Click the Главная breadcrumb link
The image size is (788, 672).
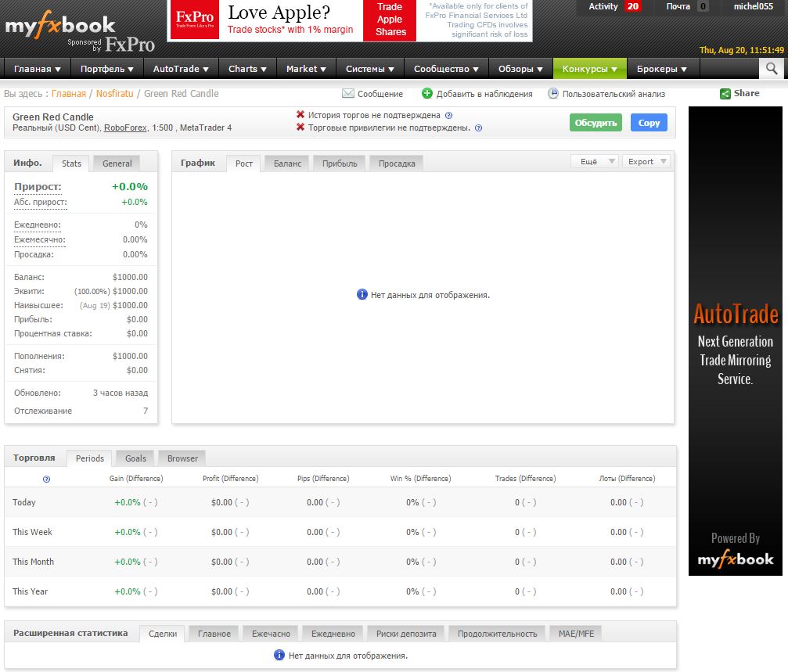click(x=68, y=94)
